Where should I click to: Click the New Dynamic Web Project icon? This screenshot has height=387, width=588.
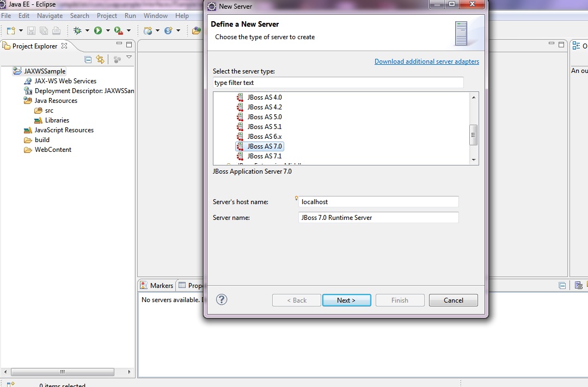coord(148,30)
